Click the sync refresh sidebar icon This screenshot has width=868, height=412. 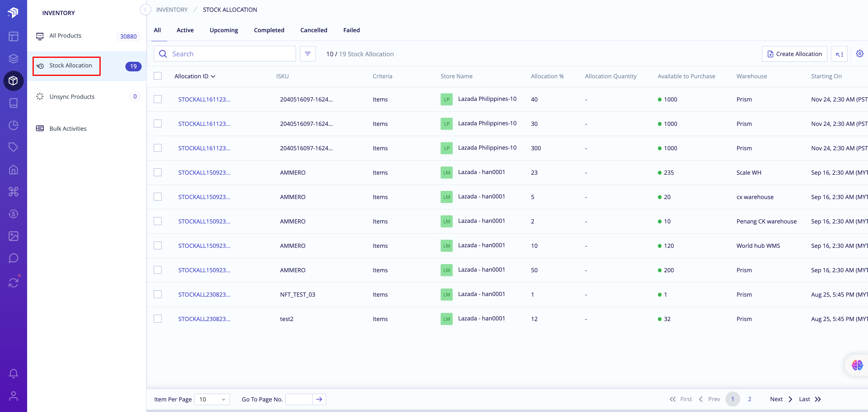pyautogui.click(x=14, y=282)
